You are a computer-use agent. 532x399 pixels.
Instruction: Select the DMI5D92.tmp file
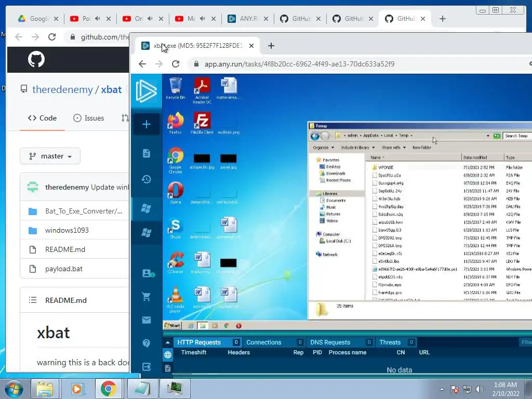coord(390,238)
